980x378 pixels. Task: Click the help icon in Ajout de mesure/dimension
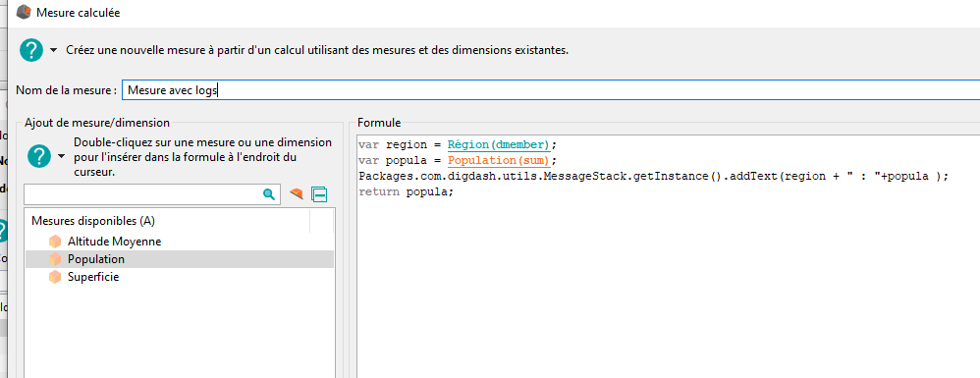pos(39,155)
